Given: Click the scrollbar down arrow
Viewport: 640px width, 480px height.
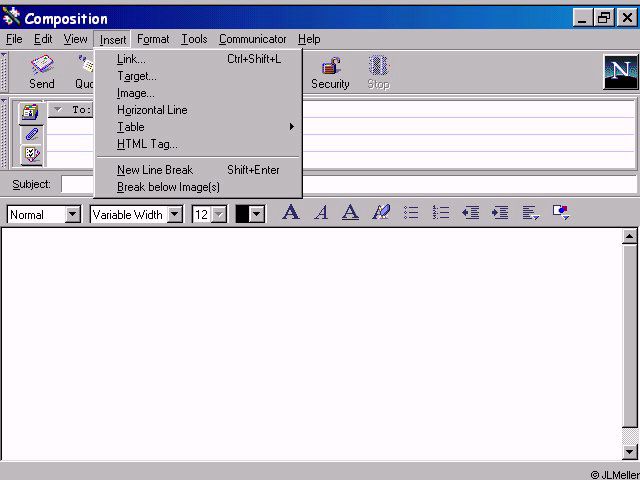Looking at the screenshot, I should [630, 452].
